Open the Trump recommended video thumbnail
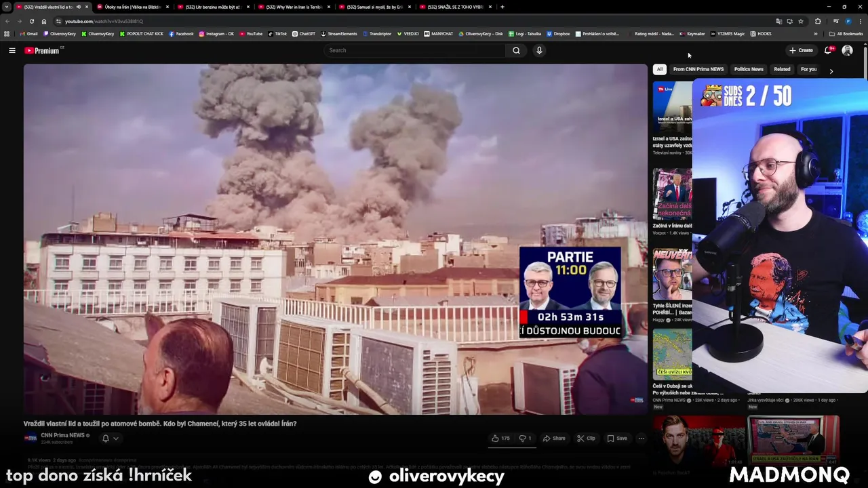Screen dimensions: 868x488 click(x=672, y=194)
